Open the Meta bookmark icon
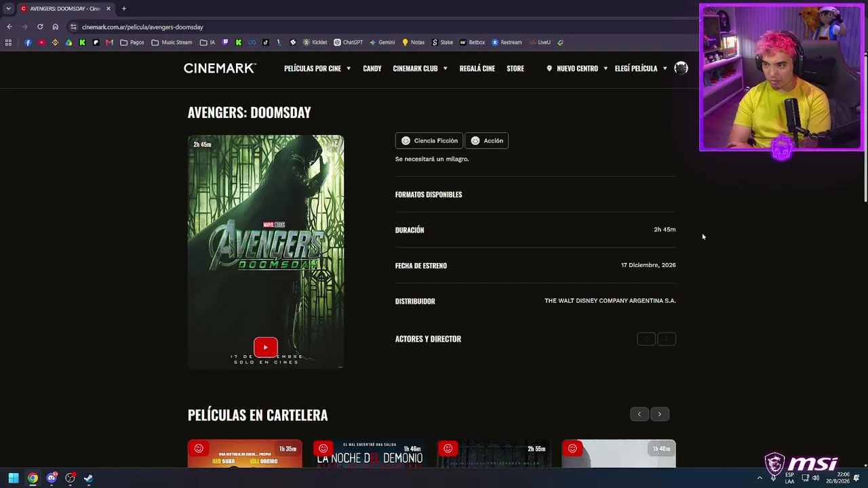Viewport: 868px width, 488px height. 252,42
